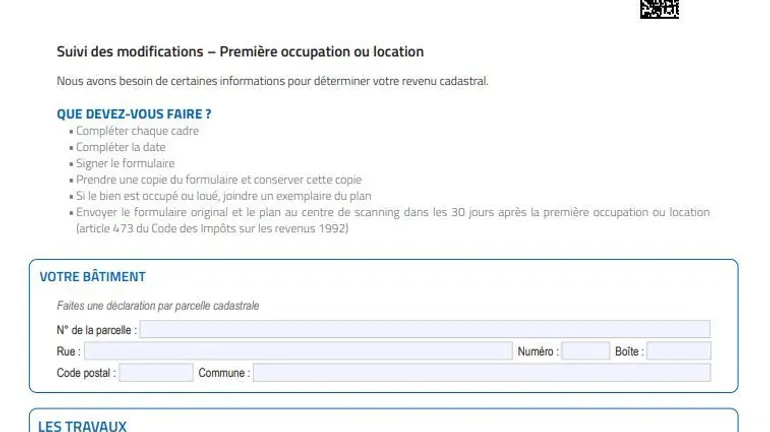Select the 'Numéro :' label
The image size is (770, 432).
pos(538,351)
